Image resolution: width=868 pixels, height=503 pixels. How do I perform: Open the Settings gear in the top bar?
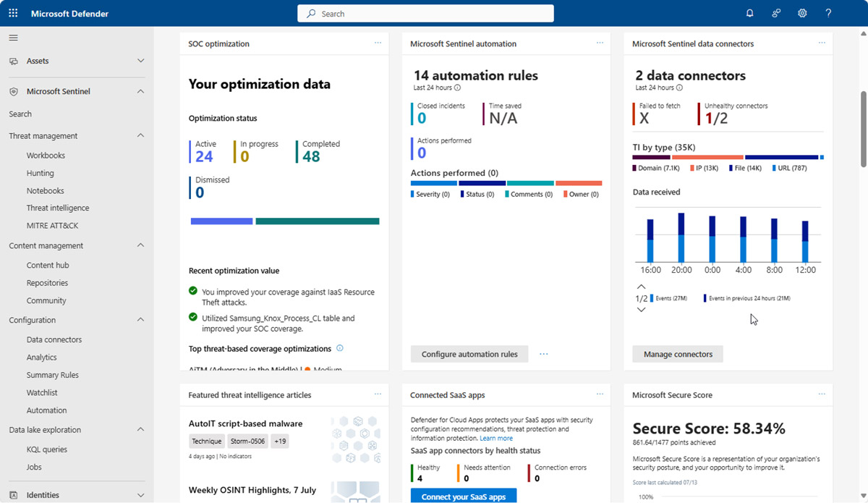tap(801, 12)
